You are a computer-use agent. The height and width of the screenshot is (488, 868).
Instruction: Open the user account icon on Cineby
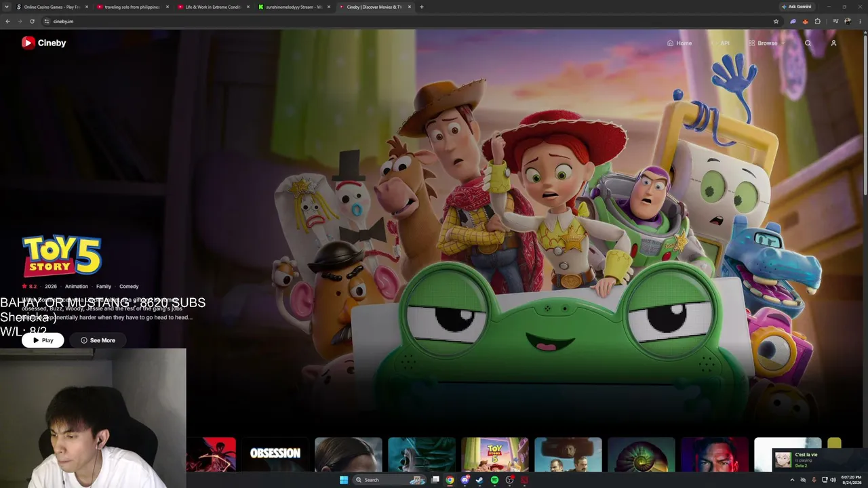(833, 43)
